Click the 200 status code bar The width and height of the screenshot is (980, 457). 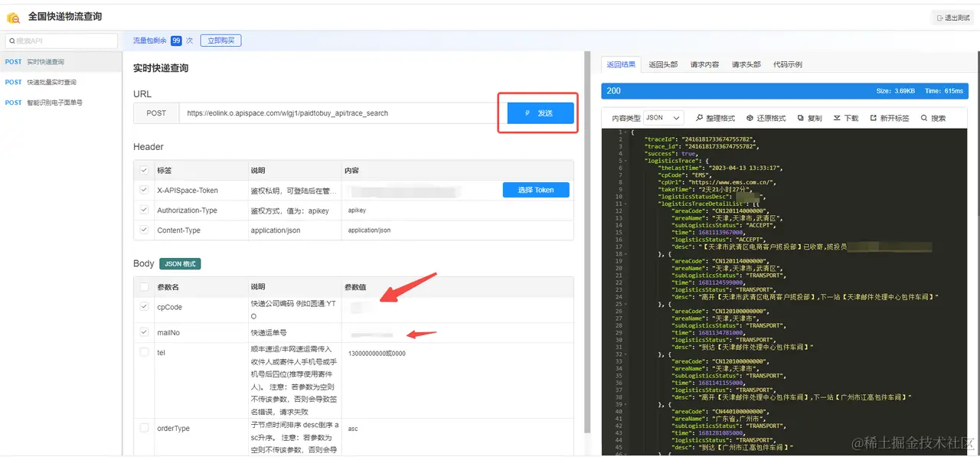[785, 90]
